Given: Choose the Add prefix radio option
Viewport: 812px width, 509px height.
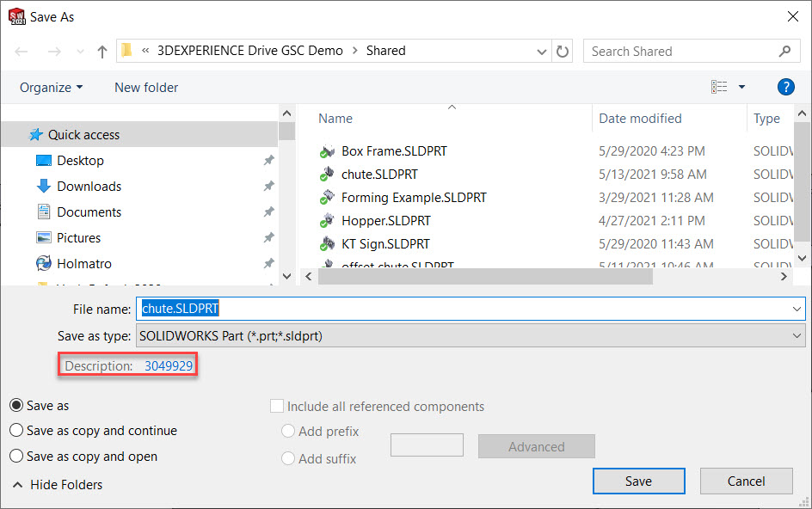Looking at the screenshot, I should pyautogui.click(x=288, y=432).
